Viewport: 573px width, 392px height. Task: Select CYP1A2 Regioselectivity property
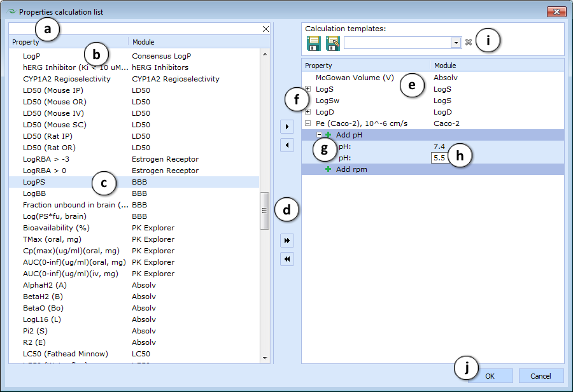pyautogui.click(x=134, y=79)
